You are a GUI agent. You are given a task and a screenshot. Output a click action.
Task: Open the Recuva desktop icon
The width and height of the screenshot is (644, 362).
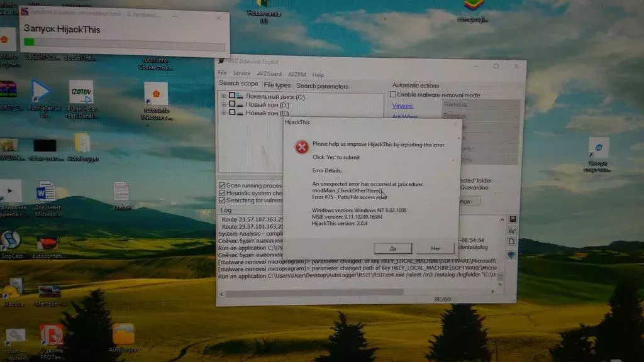pos(13,288)
